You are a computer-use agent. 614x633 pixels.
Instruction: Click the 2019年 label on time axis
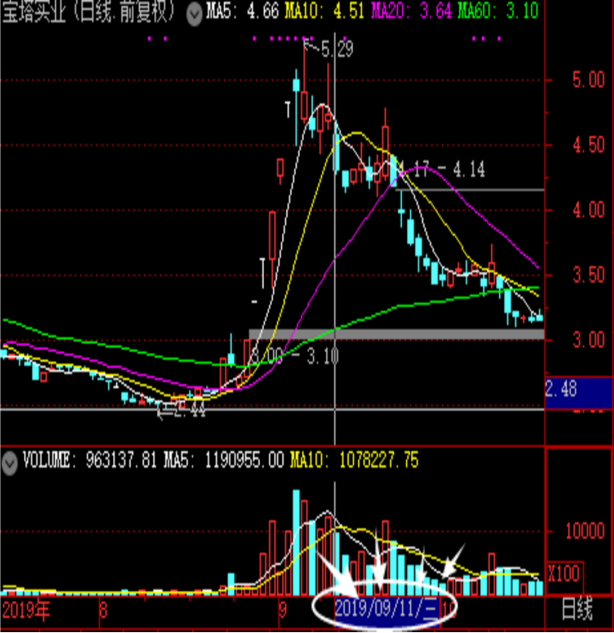click(x=26, y=610)
